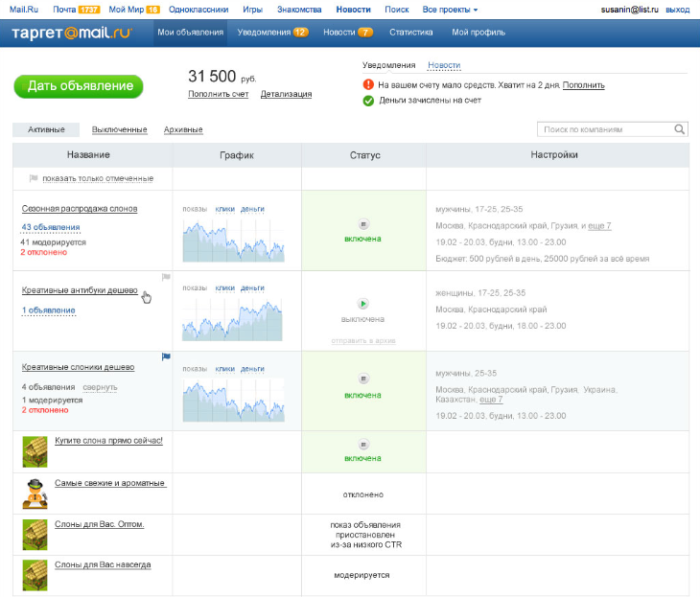Image resolution: width=700 pixels, height=597 pixels.
Task: Open Статистика tab
Action: point(410,33)
